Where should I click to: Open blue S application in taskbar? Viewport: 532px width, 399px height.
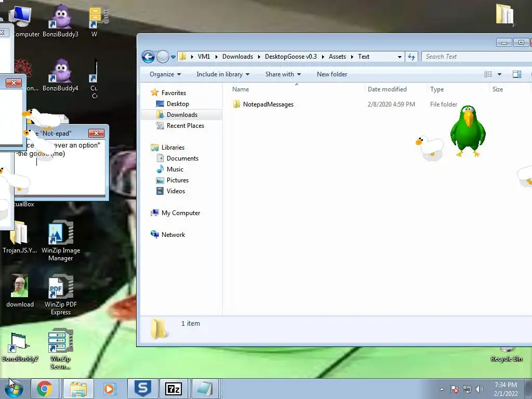pyautogui.click(x=142, y=389)
